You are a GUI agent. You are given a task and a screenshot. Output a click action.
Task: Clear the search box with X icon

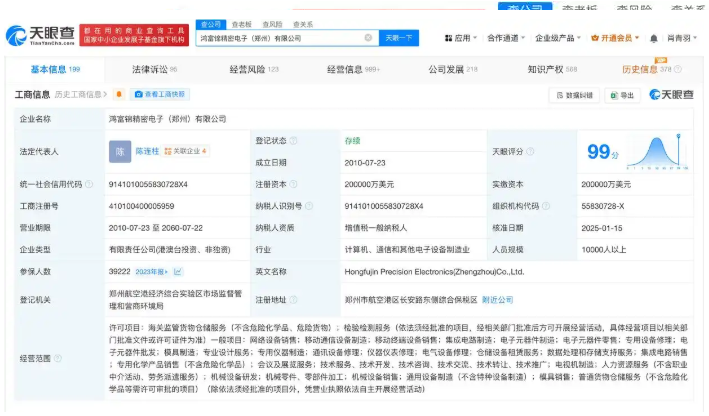point(369,38)
